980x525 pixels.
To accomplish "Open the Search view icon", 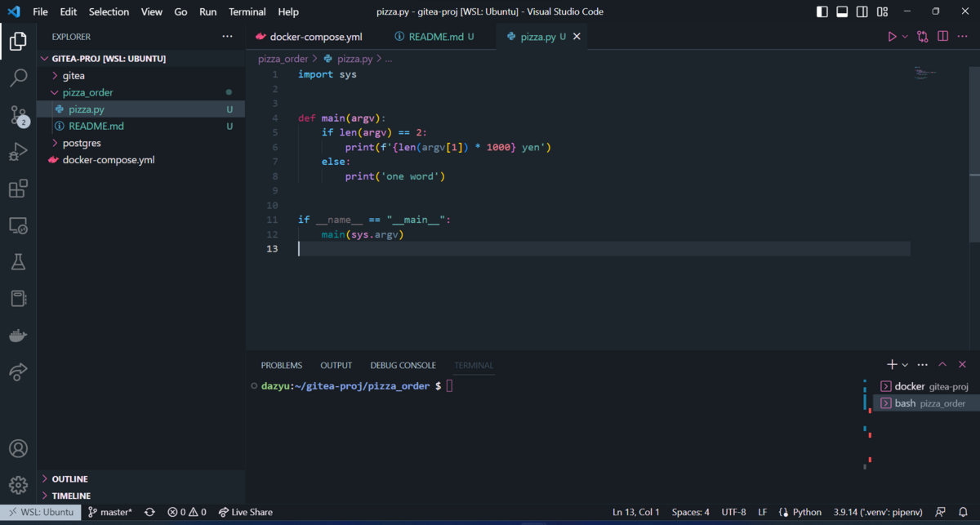I will (18, 78).
